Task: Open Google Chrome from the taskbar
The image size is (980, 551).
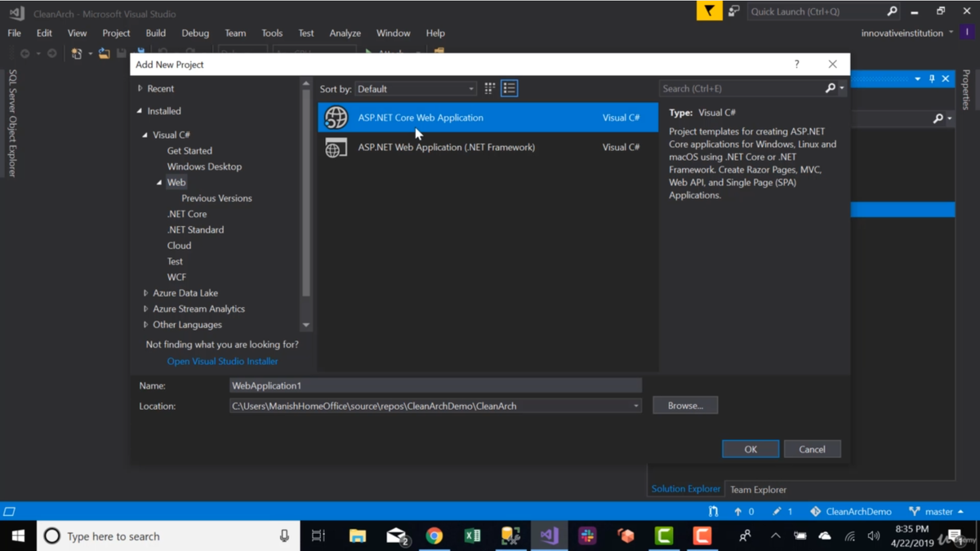Action: pos(434,536)
